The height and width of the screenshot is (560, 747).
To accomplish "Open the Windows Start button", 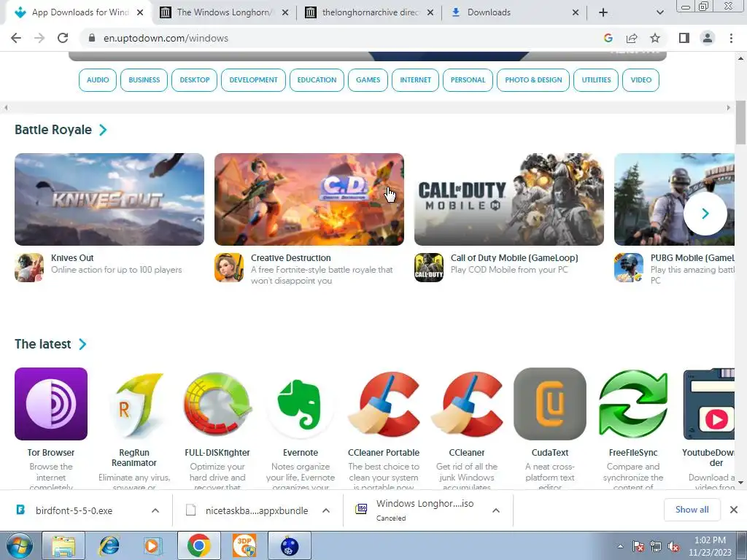I will coord(18,545).
